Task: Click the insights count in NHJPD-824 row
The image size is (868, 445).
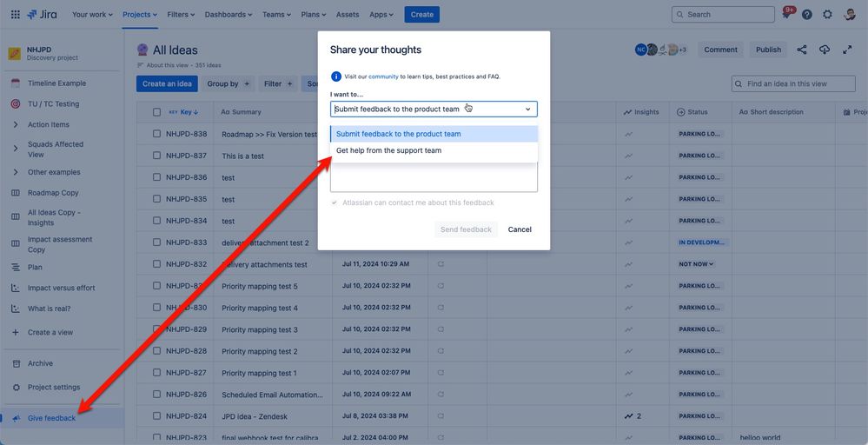Action: pos(633,416)
